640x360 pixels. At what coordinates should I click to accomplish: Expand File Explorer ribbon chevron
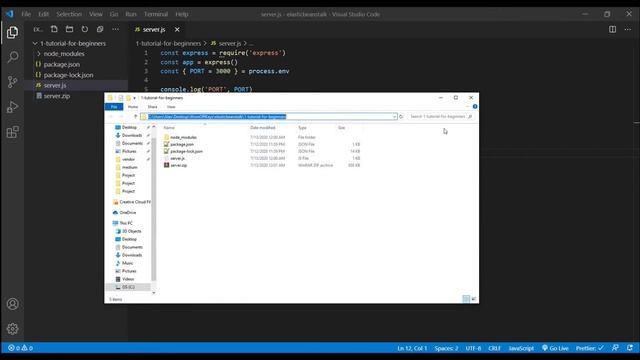pyautogui.click(x=468, y=107)
